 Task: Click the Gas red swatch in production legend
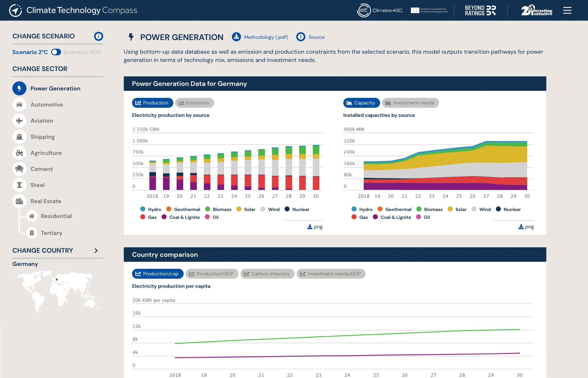point(143,217)
